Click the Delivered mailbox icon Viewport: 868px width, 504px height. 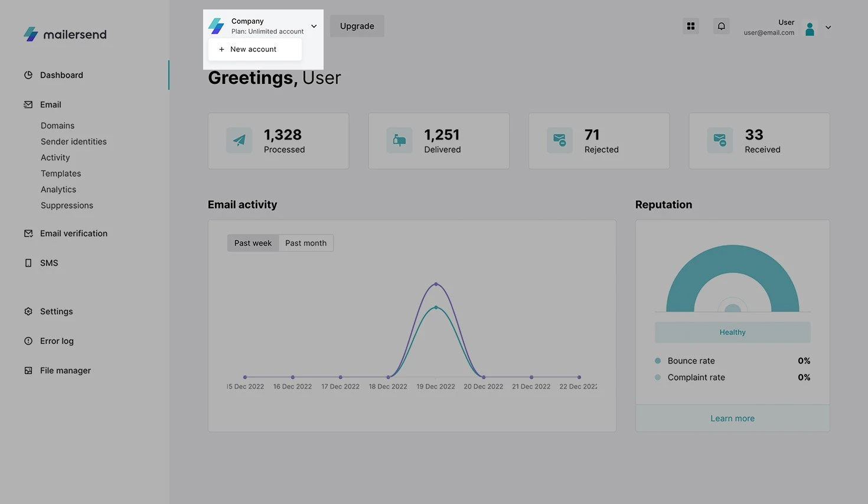[400, 141]
